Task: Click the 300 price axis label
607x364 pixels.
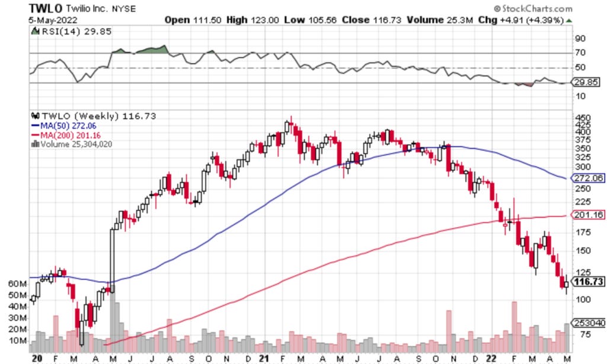Action: pyautogui.click(x=583, y=167)
